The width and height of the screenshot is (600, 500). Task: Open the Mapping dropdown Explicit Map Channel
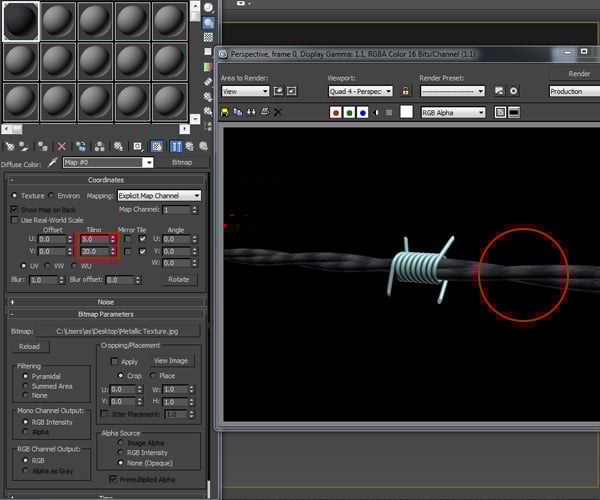coord(159,196)
